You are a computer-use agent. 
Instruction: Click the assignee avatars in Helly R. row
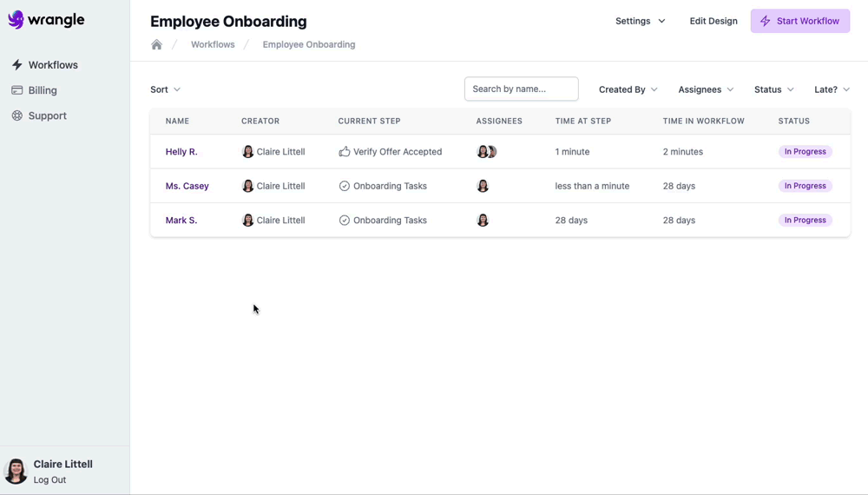click(x=486, y=151)
